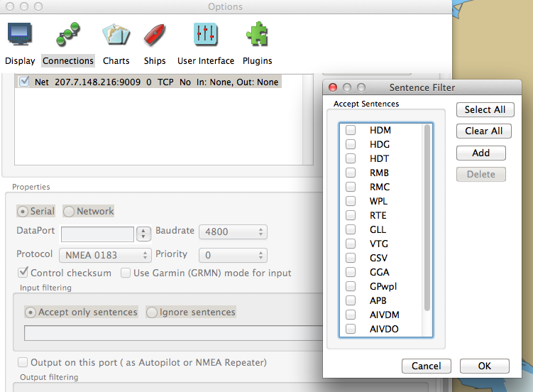
Task: Enable Output on this port checkbox
Action: [23, 362]
